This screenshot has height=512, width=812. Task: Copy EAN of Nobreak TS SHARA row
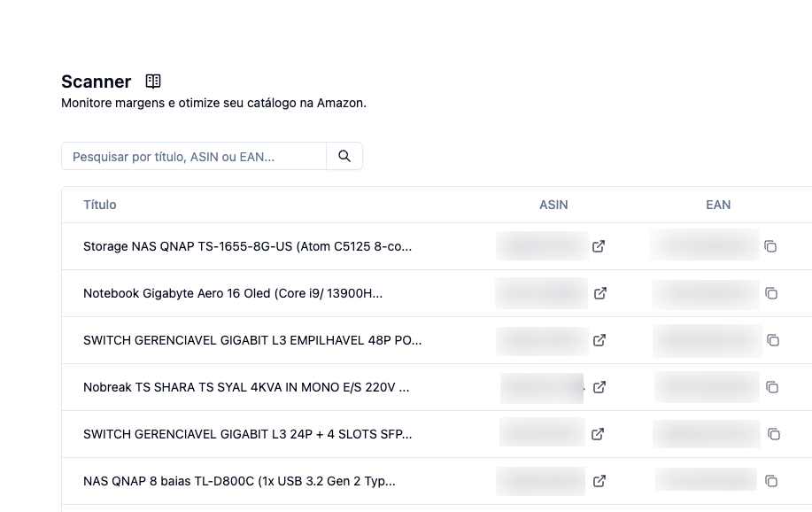772,387
